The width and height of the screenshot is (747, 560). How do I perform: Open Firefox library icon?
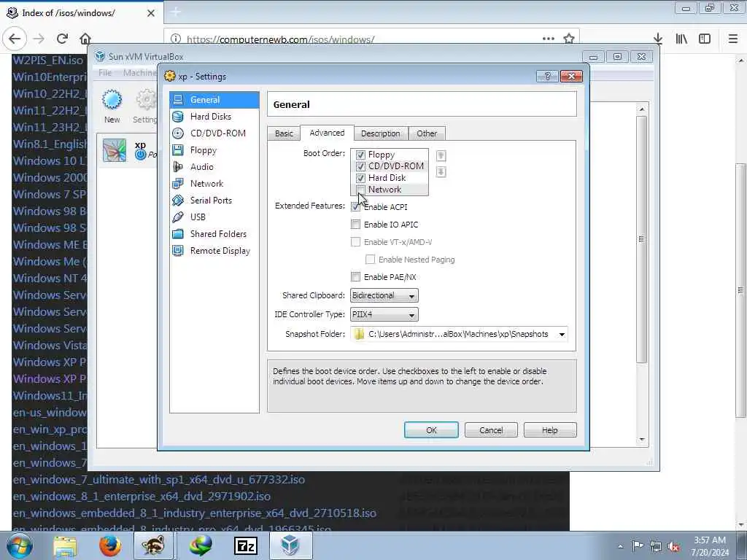pos(681,39)
